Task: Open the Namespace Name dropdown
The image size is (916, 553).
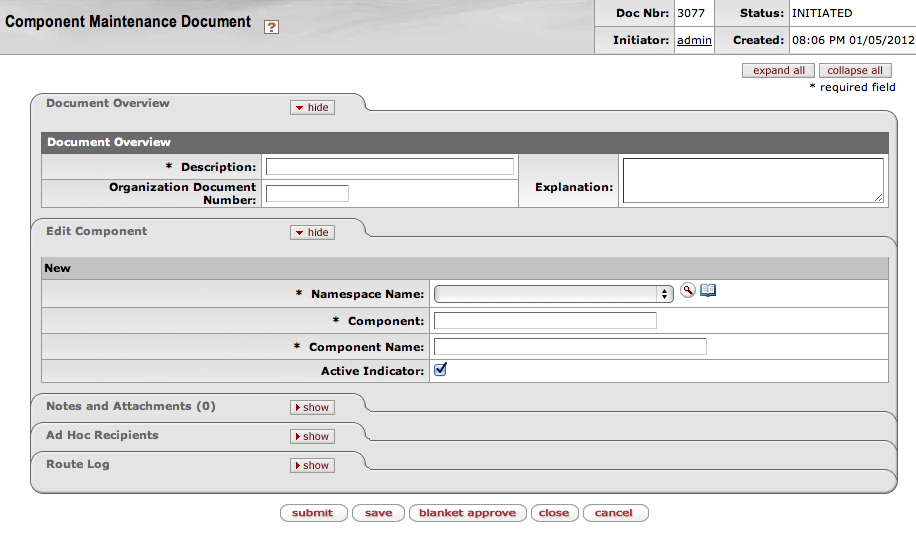Action: click(x=553, y=294)
